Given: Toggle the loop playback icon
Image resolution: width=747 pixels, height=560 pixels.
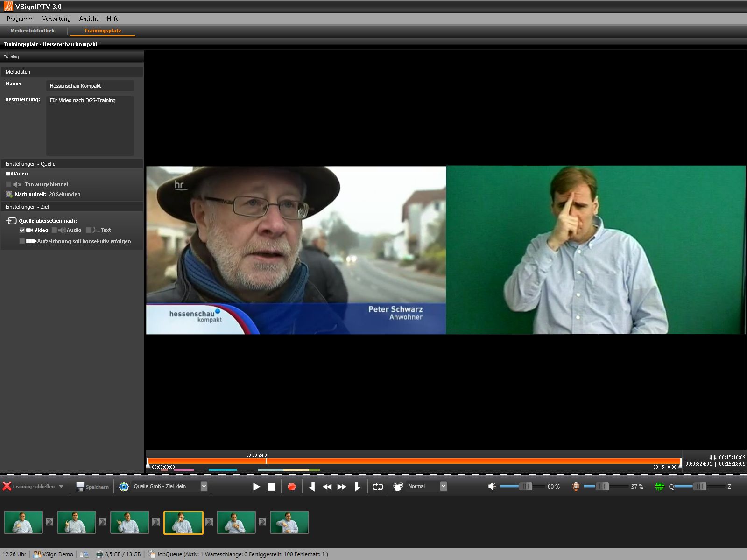Looking at the screenshot, I should (378, 487).
